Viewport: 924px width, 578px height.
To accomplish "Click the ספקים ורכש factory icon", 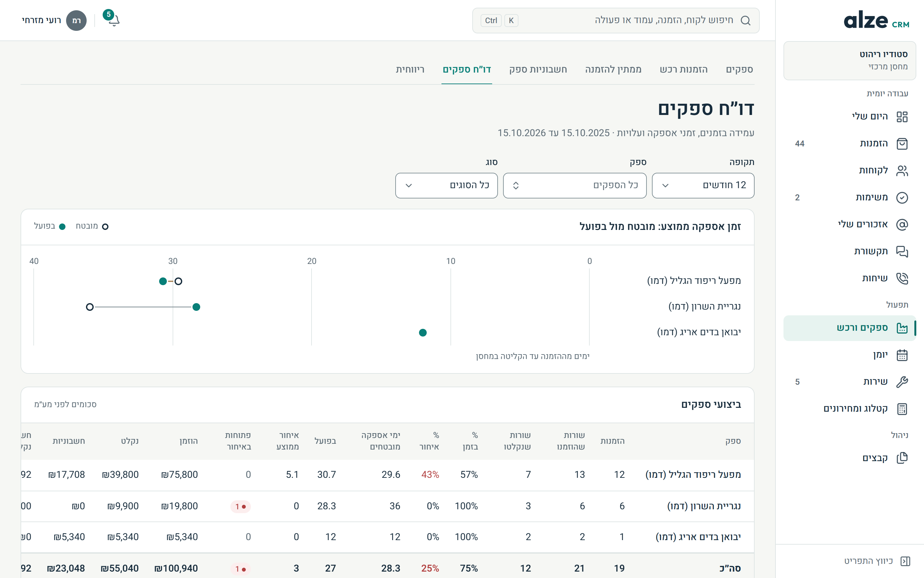I will (x=902, y=328).
